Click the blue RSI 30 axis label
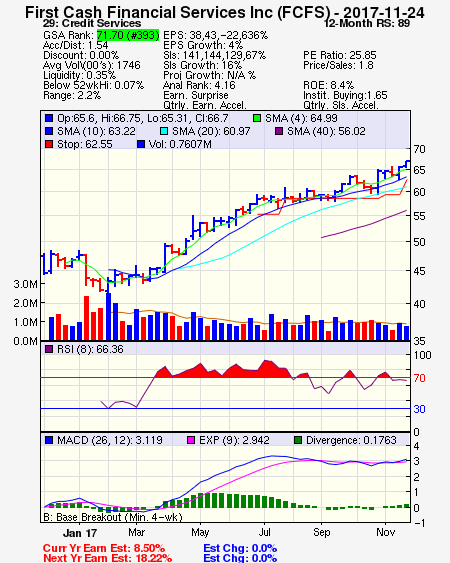Screen dimensions: 450x563 point(419,409)
